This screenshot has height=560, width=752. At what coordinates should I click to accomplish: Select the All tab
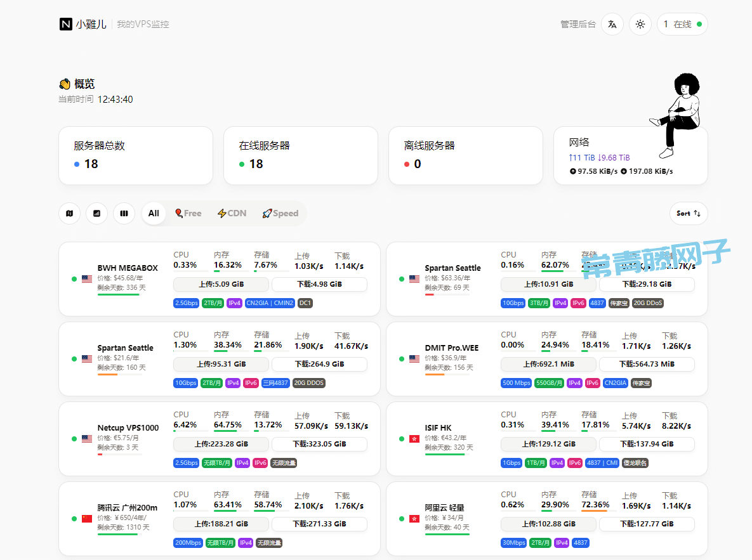click(x=154, y=213)
